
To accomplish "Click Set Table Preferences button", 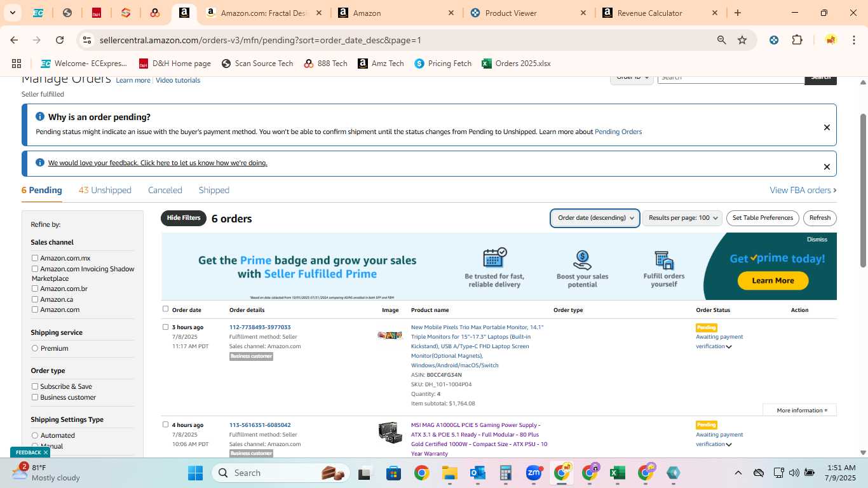I will (x=763, y=218).
